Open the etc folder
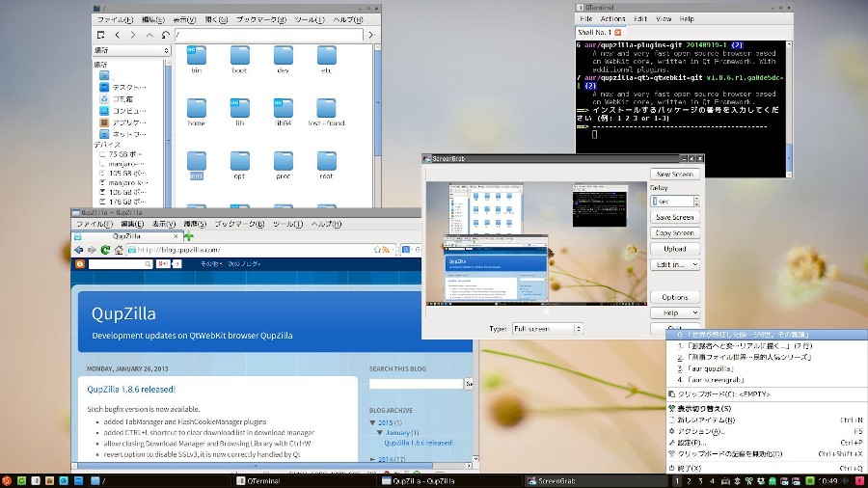This screenshot has height=488, width=868. pyautogui.click(x=327, y=59)
